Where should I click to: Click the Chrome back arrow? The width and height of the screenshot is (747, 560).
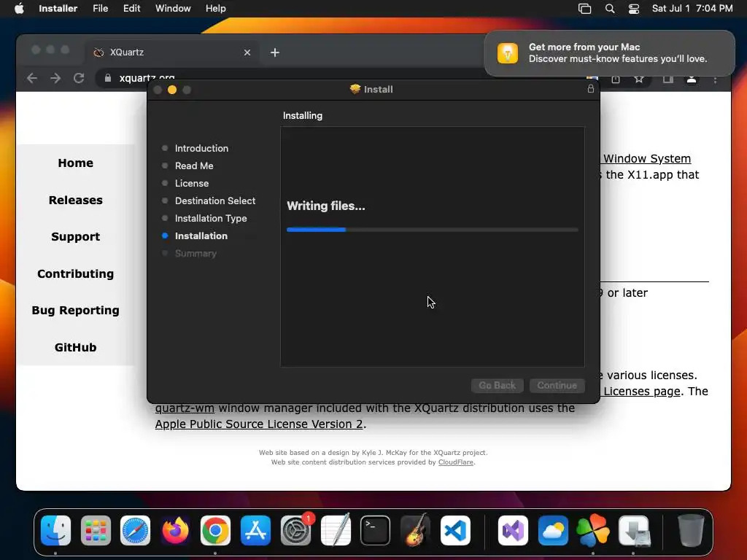tap(32, 78)
